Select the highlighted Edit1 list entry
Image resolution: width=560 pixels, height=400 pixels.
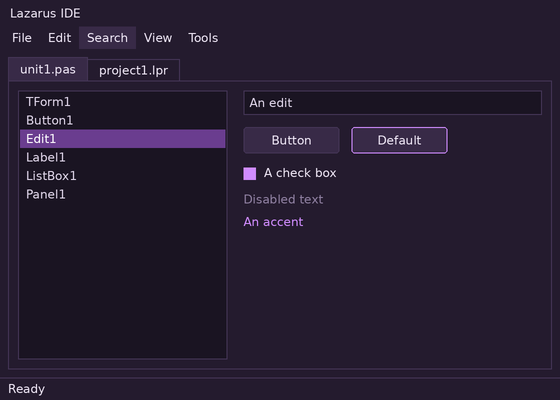pyautogui.click(x=122, y=139)
